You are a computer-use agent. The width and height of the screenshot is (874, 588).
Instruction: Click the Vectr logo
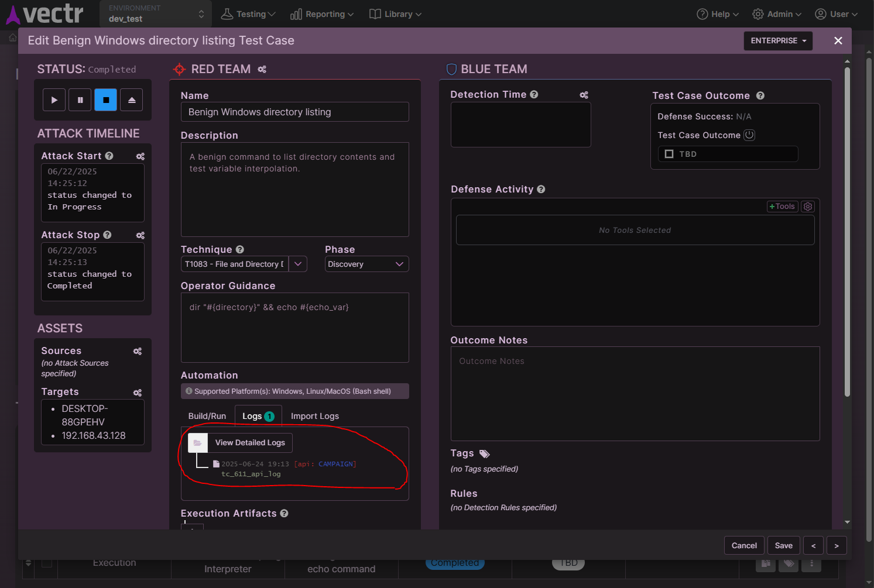coord(44,13)
